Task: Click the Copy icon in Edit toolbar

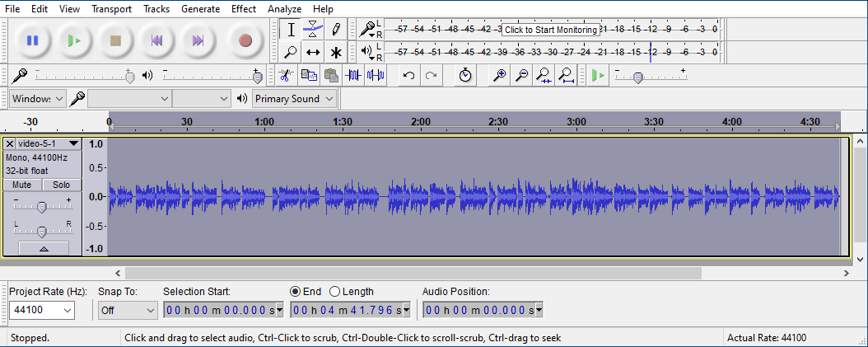Action: 308,75
